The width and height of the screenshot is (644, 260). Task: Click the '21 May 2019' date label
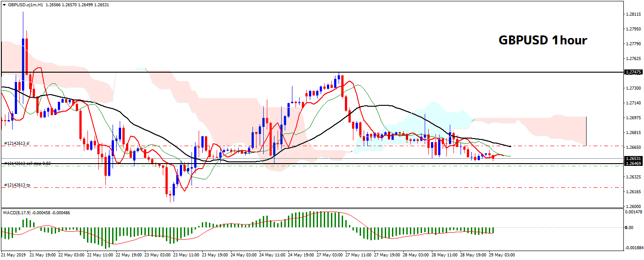tap(13, 255)
